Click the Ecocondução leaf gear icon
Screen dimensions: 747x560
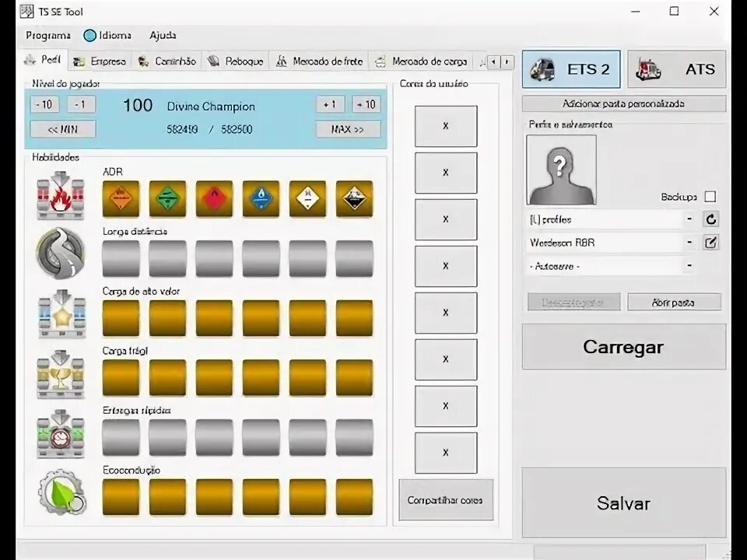(x=62, y=493)
